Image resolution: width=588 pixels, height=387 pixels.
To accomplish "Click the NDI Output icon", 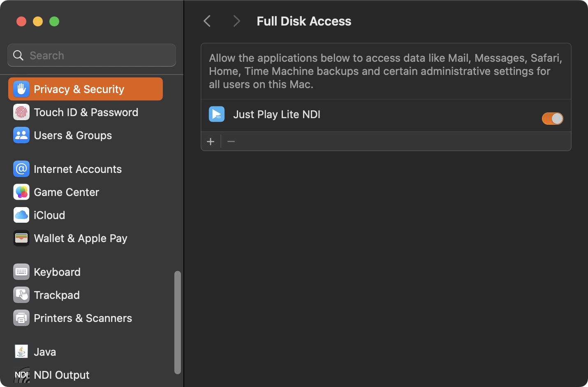I will pos(21,375).
